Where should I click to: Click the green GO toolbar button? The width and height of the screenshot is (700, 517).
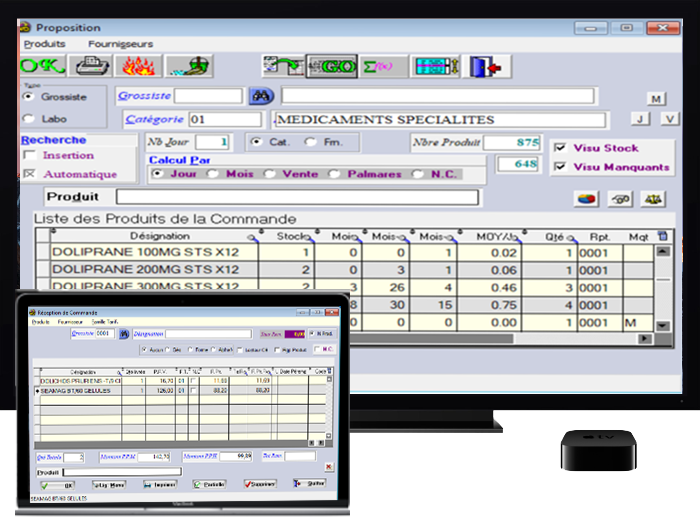332,67
